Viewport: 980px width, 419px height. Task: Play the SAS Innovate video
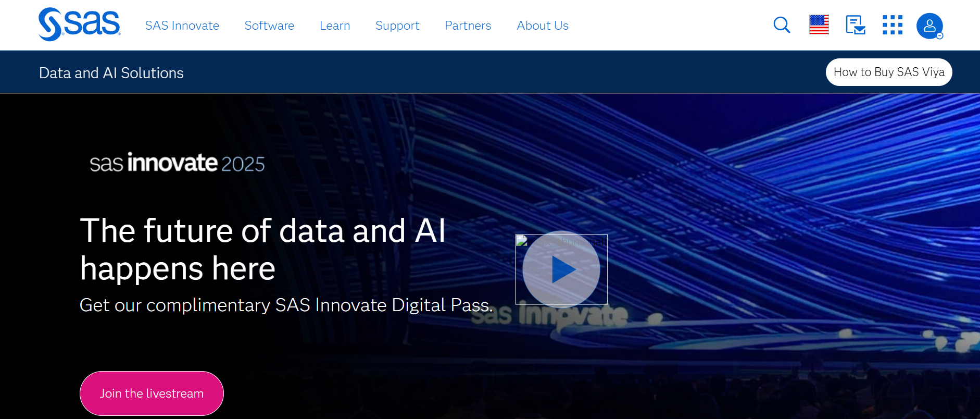pyautogui.click(x=561, y=269)
